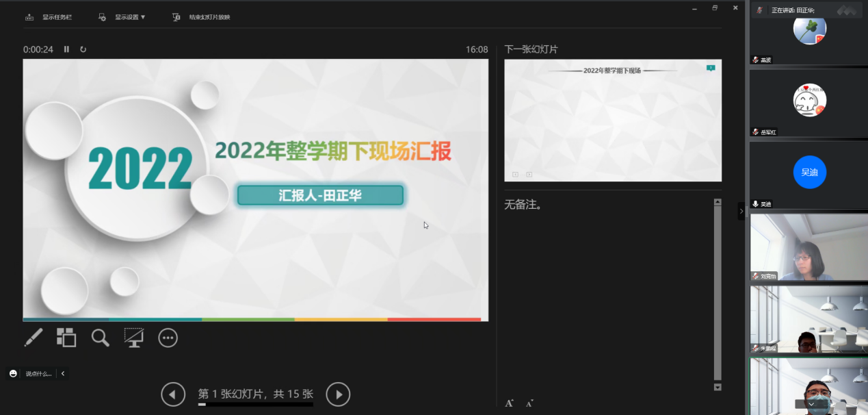
Task: Click the slide progress bar
Action: (255, 405)
